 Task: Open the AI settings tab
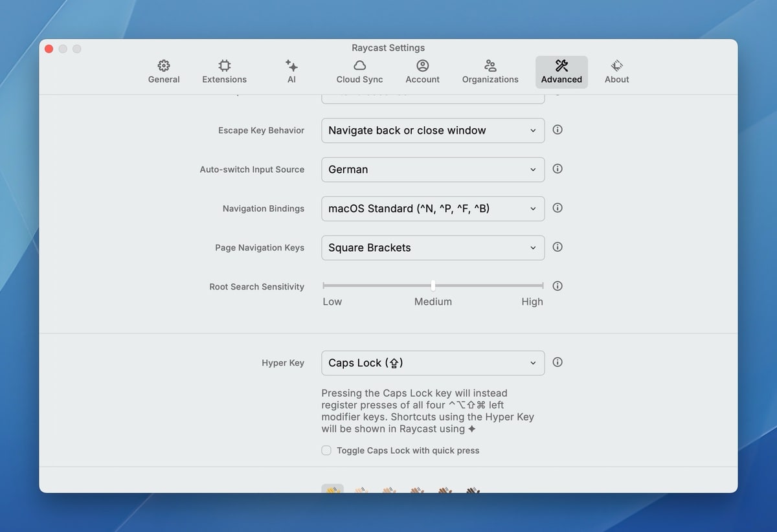click(291, 72)
